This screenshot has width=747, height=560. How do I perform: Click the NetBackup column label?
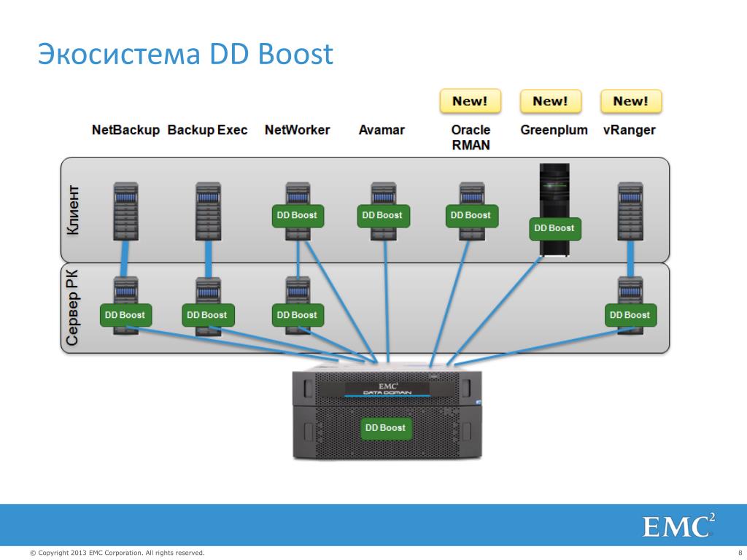125,130
